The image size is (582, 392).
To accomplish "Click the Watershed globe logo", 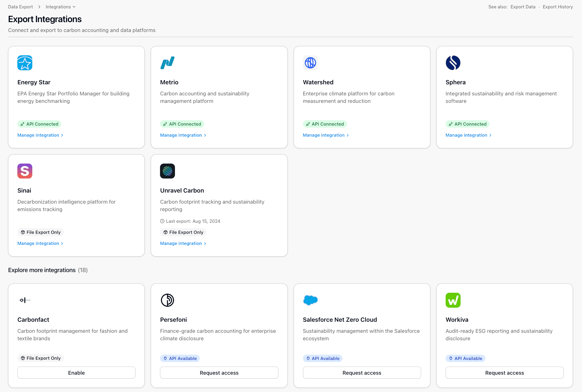I will (310, 63).
